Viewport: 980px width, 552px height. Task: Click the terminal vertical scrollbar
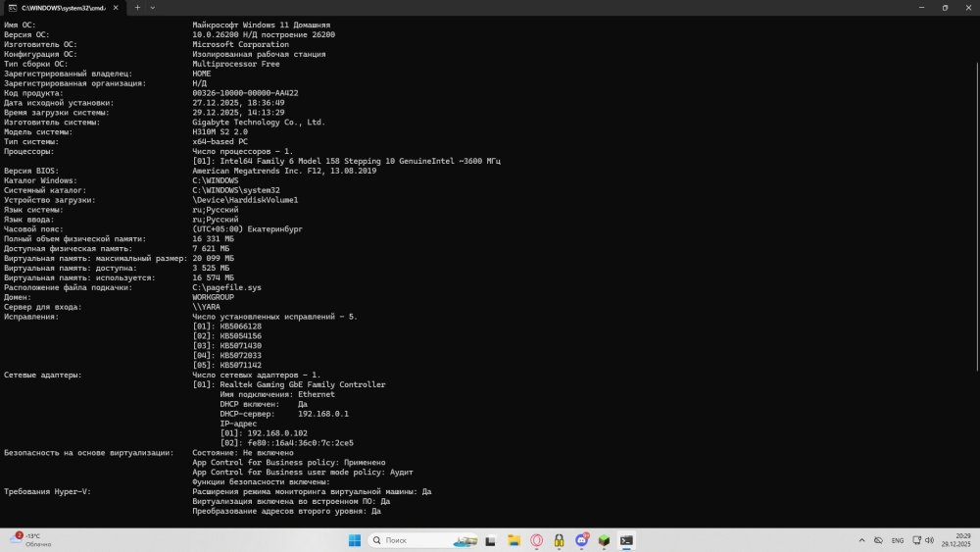coord(977,216)
